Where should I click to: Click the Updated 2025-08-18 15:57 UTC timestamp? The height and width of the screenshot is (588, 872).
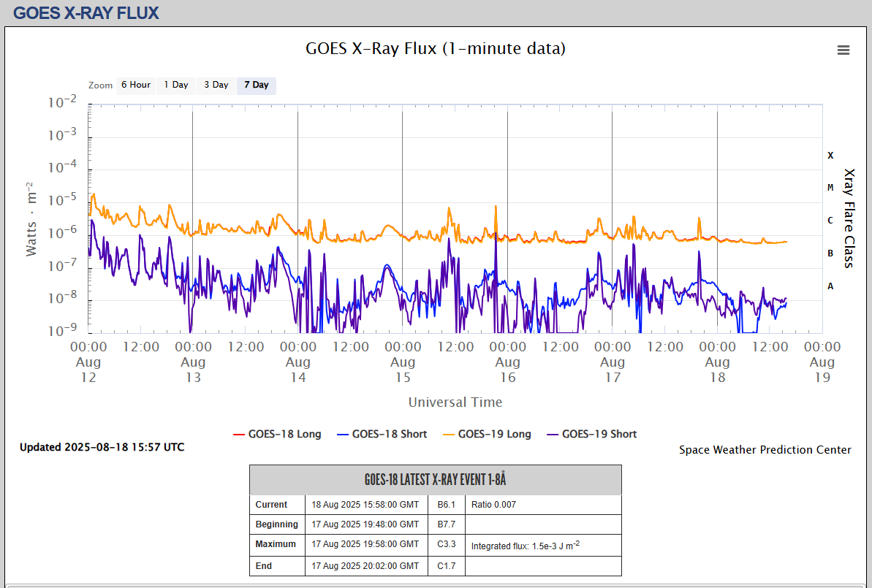pyautogui.click(x=102, y=447)
